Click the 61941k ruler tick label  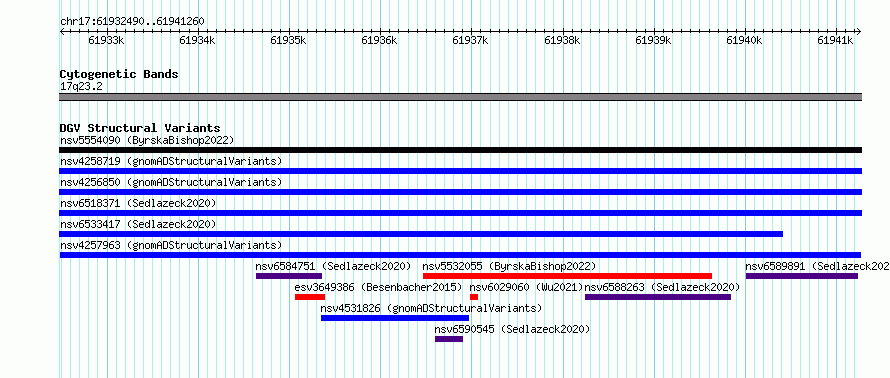pyautogui.click(x=835, y=40)
